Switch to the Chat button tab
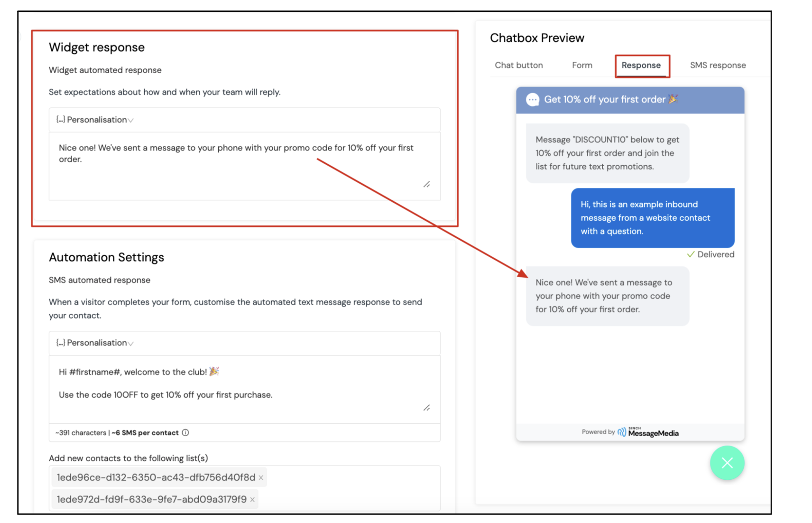The image size is (812, 523). point(519,65)
